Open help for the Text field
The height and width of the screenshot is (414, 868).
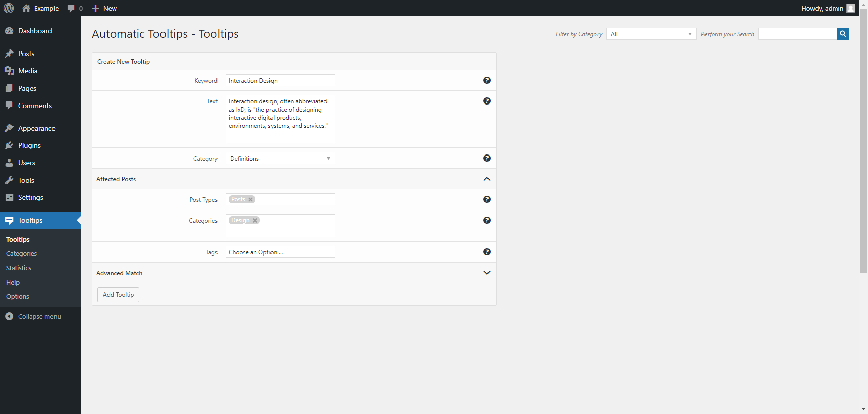[x=487, y=101]
